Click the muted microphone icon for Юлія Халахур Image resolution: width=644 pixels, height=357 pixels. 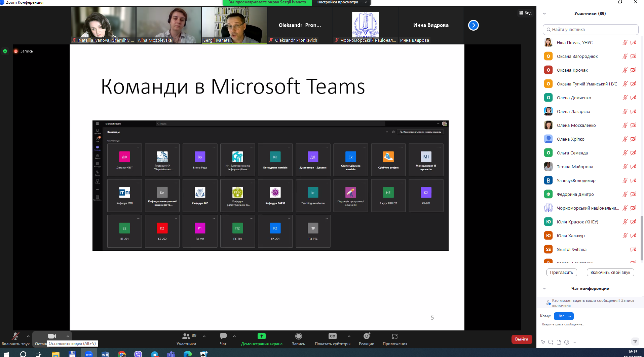pos(625,236)
